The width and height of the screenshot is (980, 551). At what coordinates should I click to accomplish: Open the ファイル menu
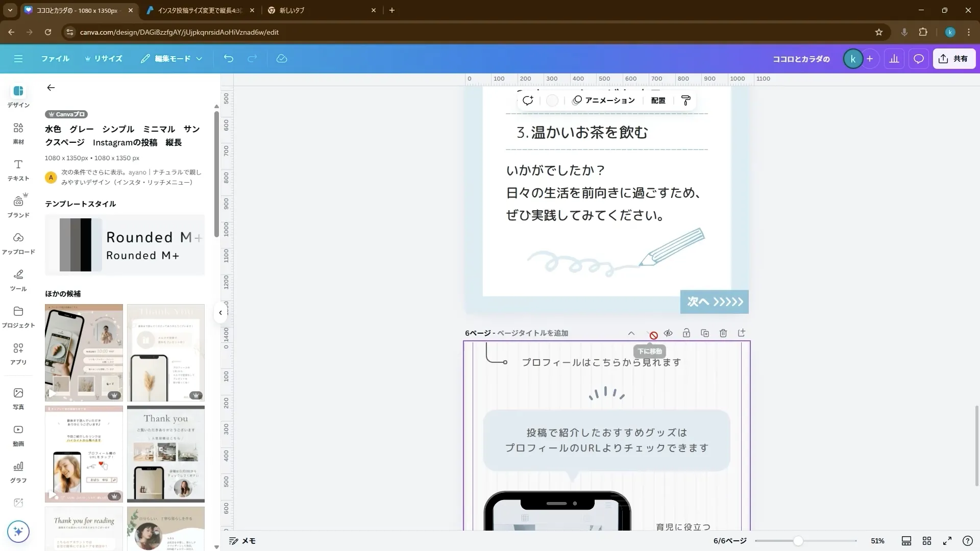(x=55, y=59)
